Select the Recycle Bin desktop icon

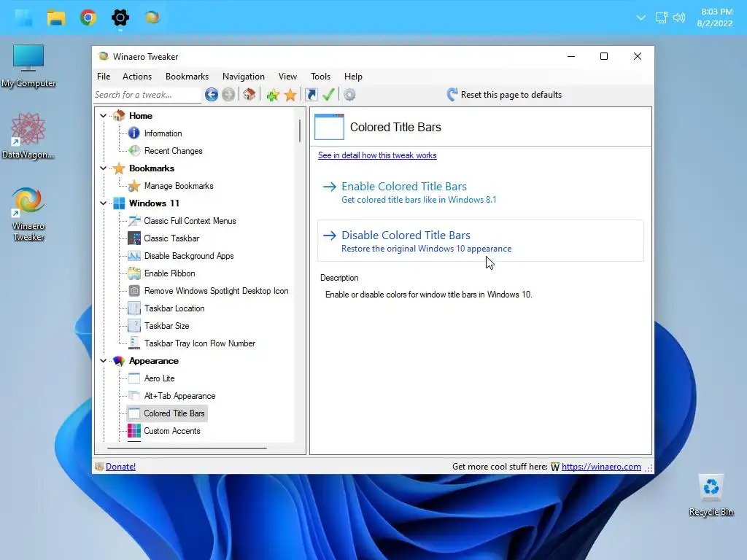711,494
